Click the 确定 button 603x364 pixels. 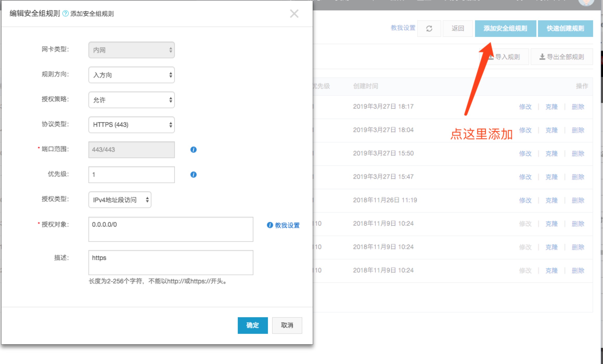(253, 325)
